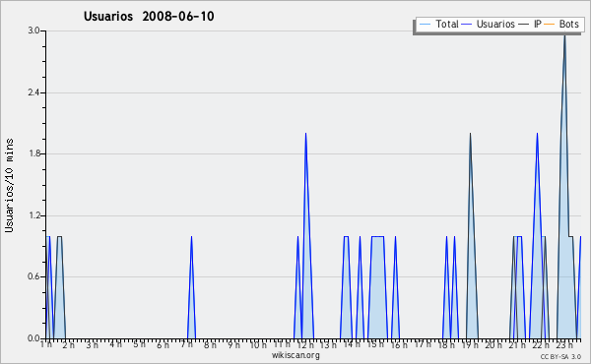This screenshot has height=364, width=591.
Task: Click the 'CC BY-SA 3.0' license text
Action: click(560, 356)
